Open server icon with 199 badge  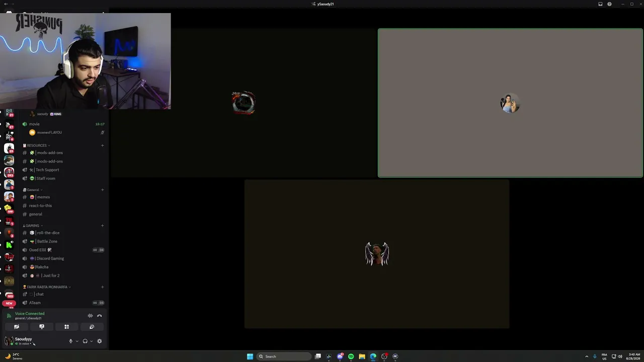[x=9, y=209]
